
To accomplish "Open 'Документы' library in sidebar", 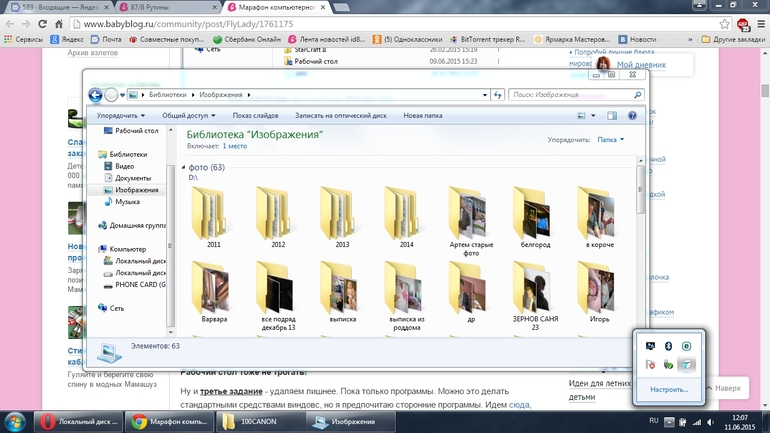I will pyautogui.click(x=128, y=178).
